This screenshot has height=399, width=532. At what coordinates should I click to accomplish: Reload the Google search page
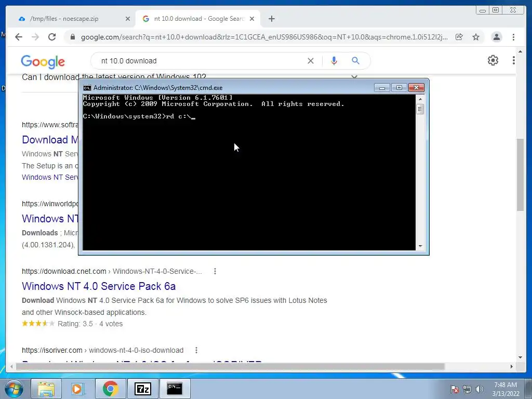coord(52,37)
